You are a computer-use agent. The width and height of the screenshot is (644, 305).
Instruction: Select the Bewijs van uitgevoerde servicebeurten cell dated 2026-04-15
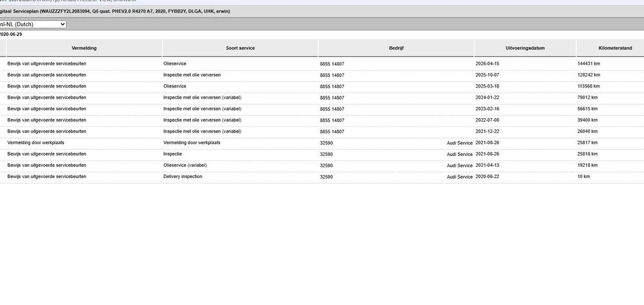click(x=47, y=64)
